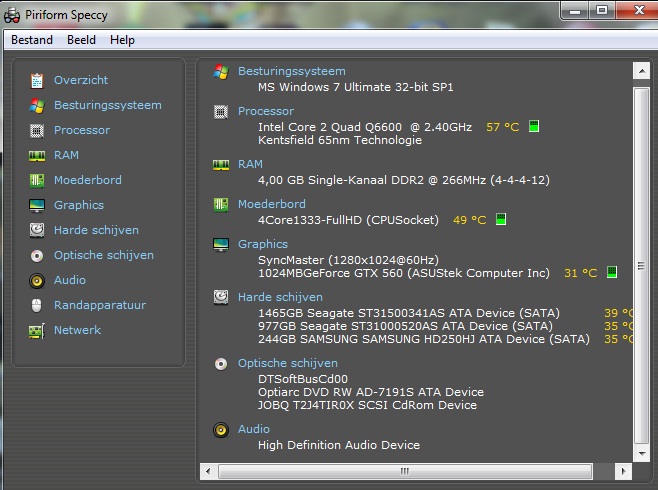Click green temperature indicator next to 31 °C
Screen dimensions: 658x490
[612, 272]
